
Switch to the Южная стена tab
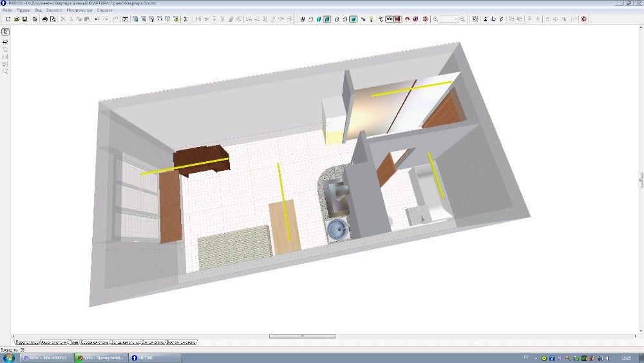153,342
